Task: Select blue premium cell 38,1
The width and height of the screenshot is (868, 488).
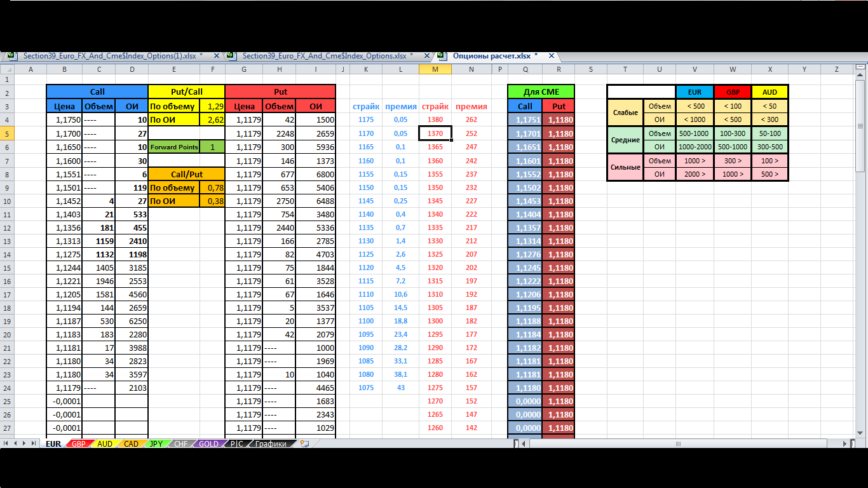Action: tap(400, 375)
